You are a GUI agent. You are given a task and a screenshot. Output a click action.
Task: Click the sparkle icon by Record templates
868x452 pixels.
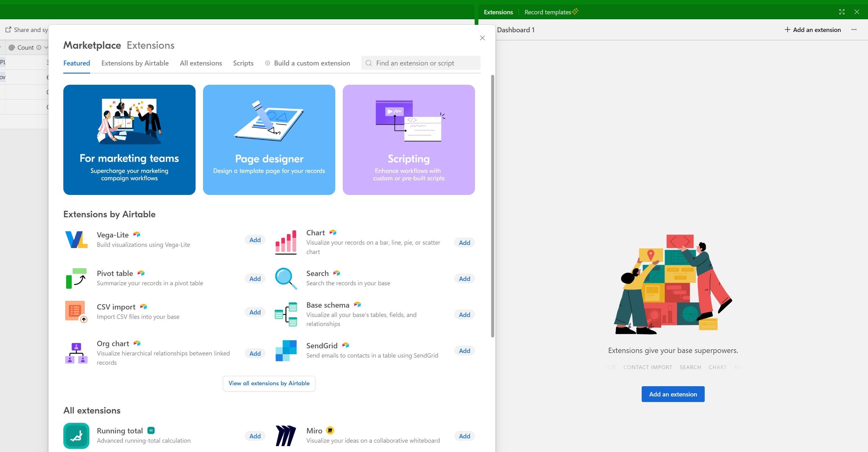[x=575, y=12]
